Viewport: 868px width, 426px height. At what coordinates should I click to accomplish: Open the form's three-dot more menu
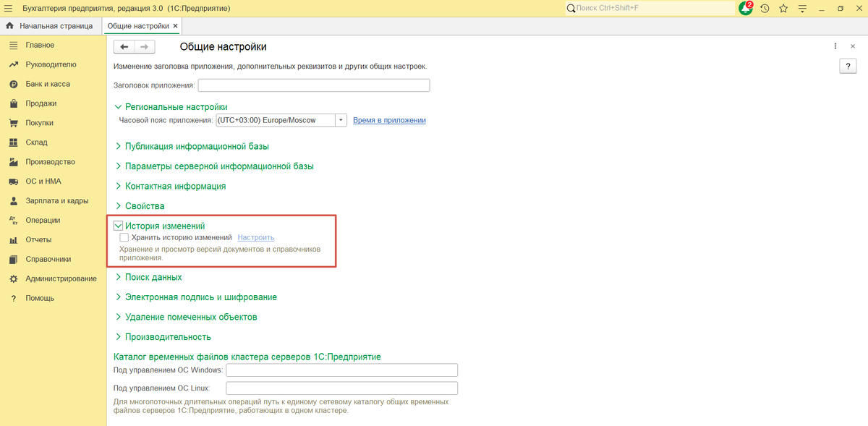pos(835,46)
